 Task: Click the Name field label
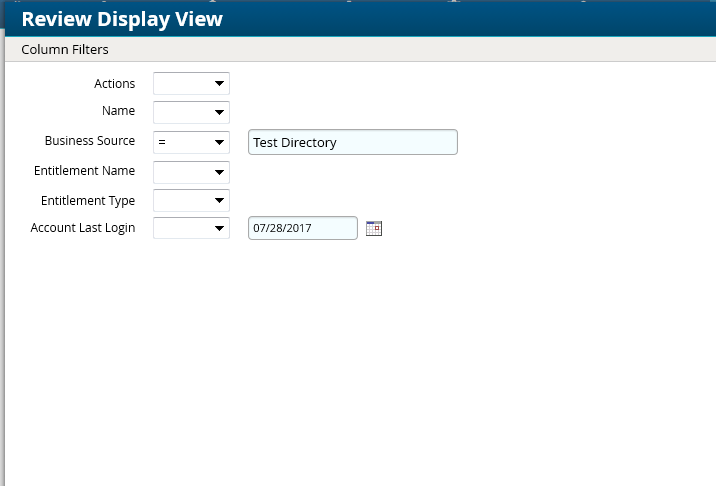pos(118,111)
